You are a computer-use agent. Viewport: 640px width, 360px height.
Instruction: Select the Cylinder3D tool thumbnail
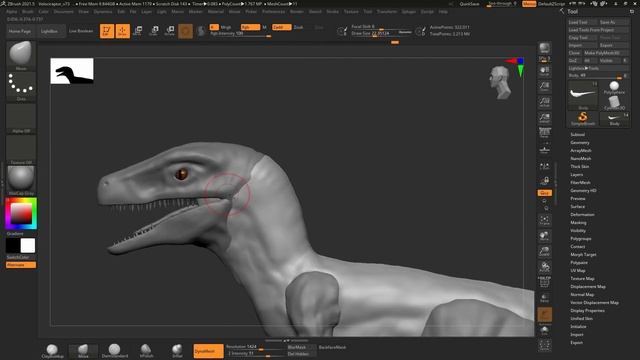pyautogui.click(x=614, y=103)
